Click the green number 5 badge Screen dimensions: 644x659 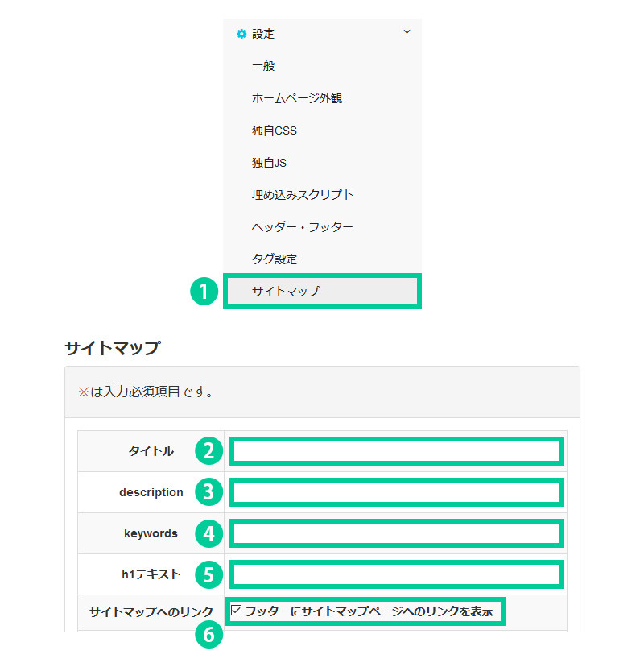point(208,574)
